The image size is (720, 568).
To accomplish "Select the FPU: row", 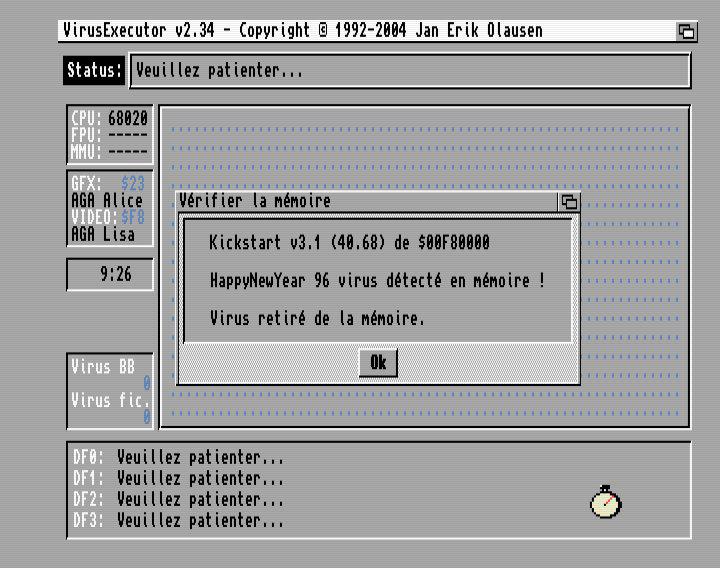I will point(109,135).
